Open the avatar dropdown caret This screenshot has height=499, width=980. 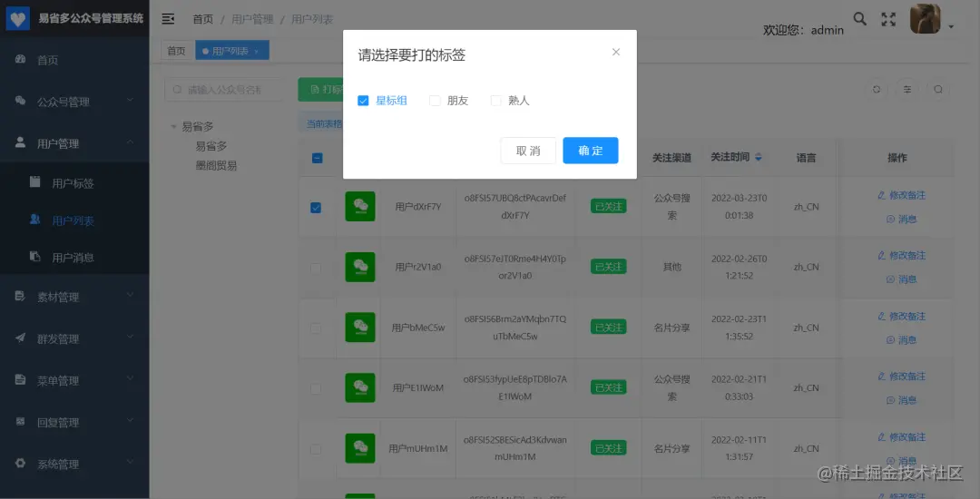[x=951, y=27]
